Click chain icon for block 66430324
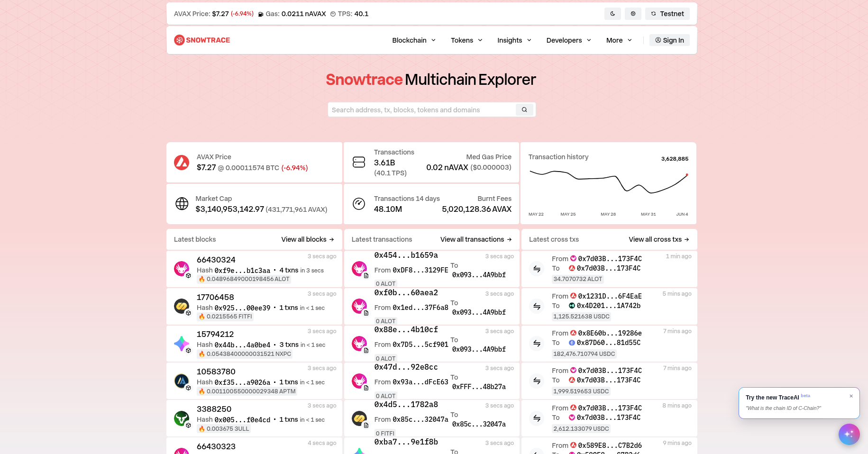868x454 pixels. pyautogui.click(x=182, y=269)
